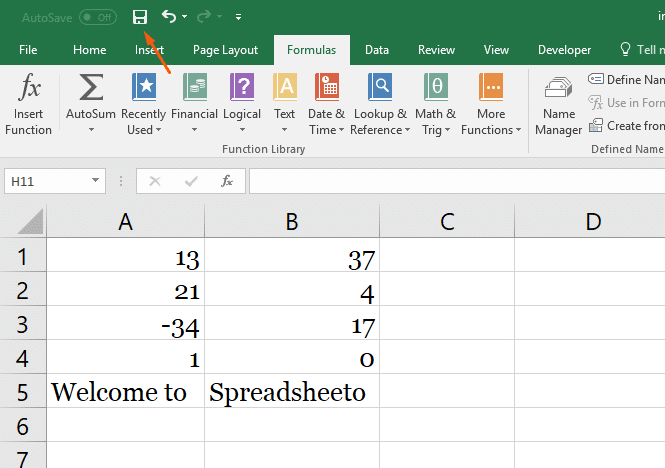Open the Financial functions book icon

click(195, 87)
